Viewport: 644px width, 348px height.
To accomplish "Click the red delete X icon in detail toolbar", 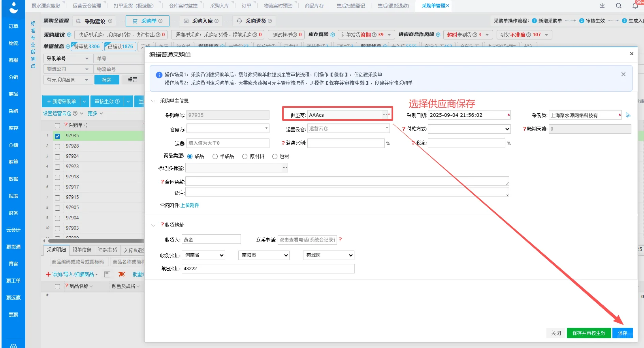I will pyautogui.click(x=122, y=274).
